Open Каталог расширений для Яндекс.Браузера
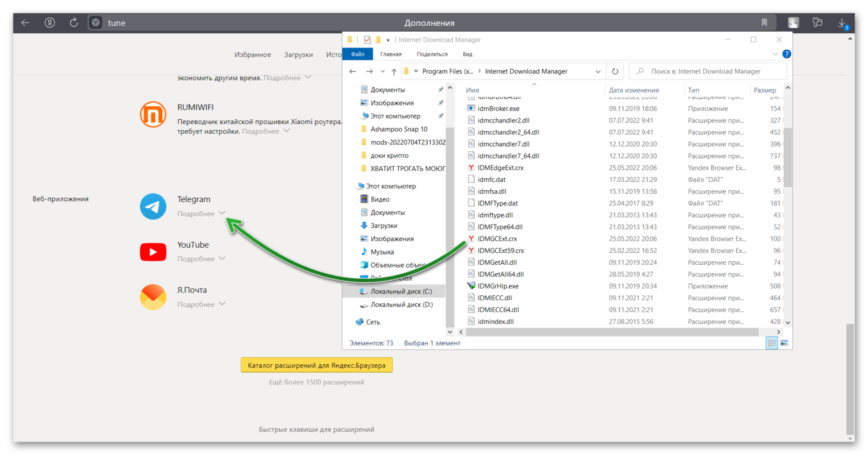Viewport: 868px width, 455px height. 316,365
